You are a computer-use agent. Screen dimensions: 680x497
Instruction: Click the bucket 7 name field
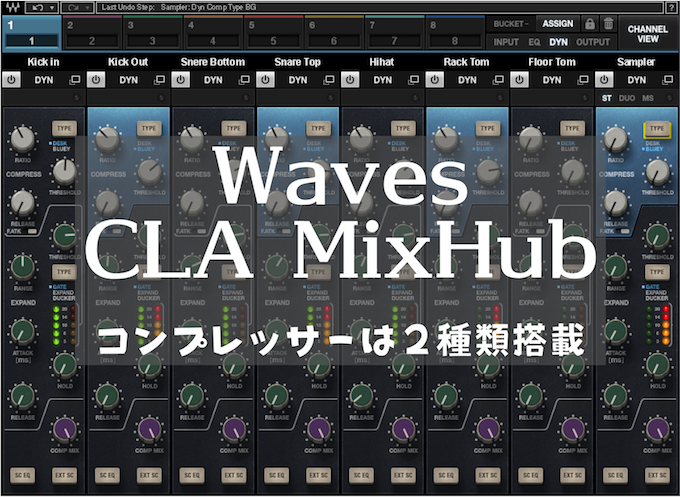click(394, 41)
